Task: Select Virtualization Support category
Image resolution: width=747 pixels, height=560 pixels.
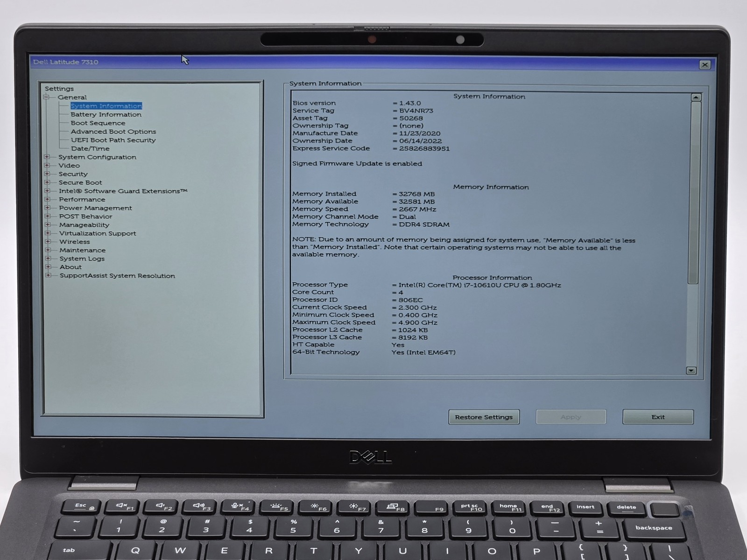Action: coord(98,233)
